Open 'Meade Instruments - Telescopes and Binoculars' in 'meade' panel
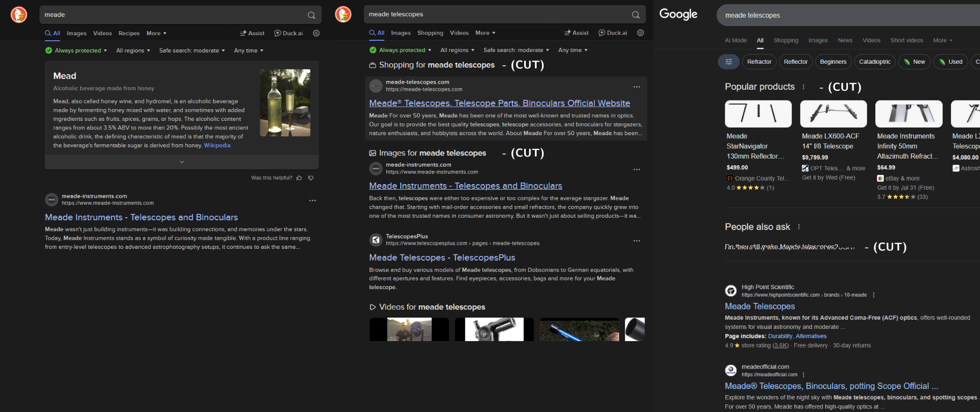This screenshot has width=980, height=412. tap(141, 217)
